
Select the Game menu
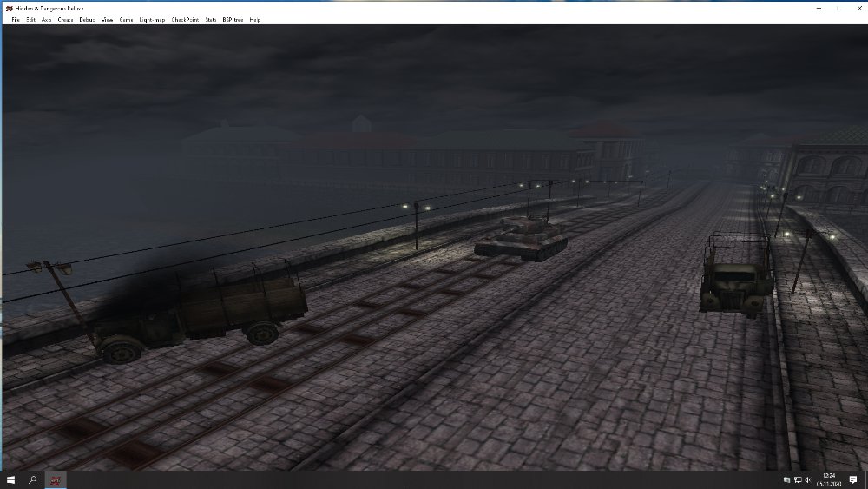click(126, 19)
